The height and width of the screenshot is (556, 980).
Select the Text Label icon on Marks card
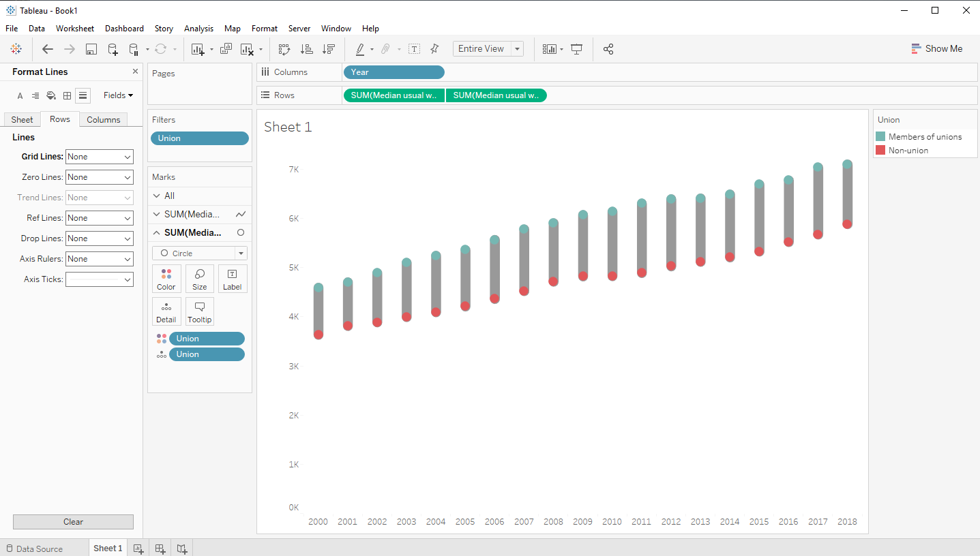coord(233,278)
